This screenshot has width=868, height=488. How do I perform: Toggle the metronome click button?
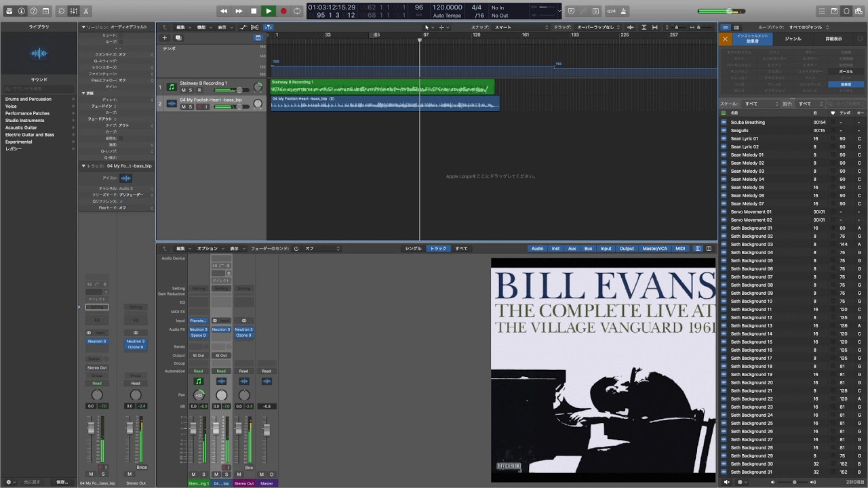(x=622, y=12)
